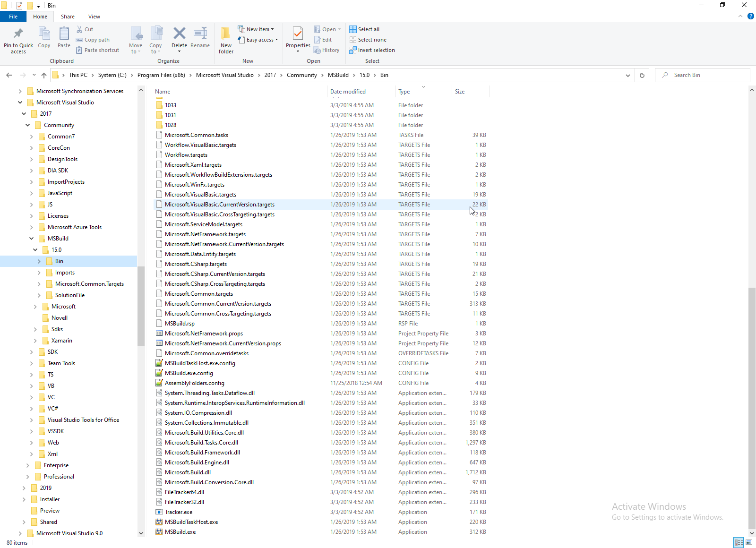756x548 pixels.
Task: Expand the Common7 tree node
Action: coord(31,137)
